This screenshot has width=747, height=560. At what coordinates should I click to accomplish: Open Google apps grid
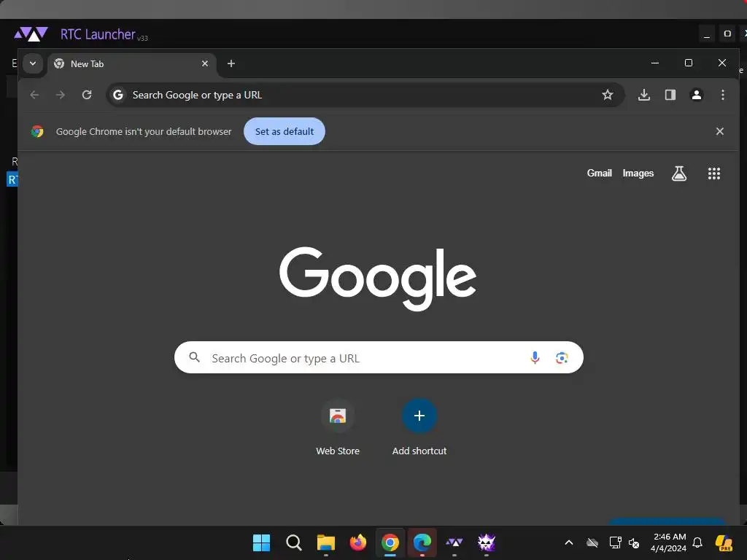[713, 174]
